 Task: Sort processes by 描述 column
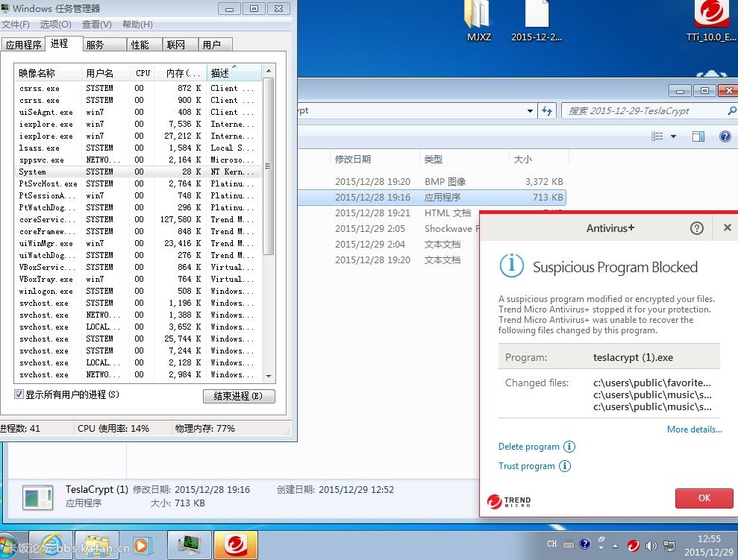point(234,73)
